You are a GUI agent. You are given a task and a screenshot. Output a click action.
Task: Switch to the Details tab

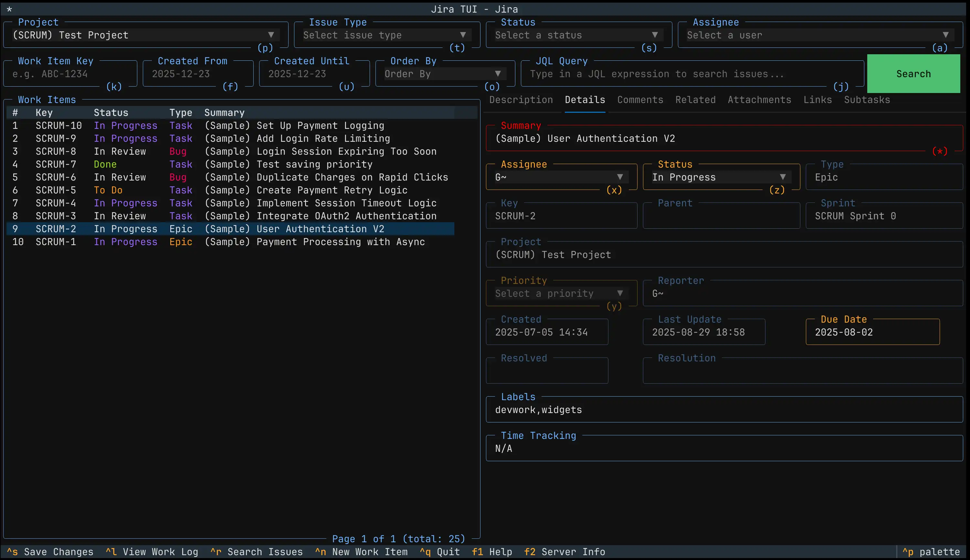585,100
